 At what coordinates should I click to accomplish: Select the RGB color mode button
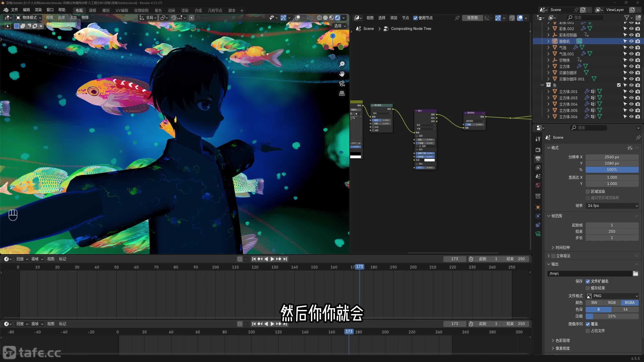click(612, 303)
